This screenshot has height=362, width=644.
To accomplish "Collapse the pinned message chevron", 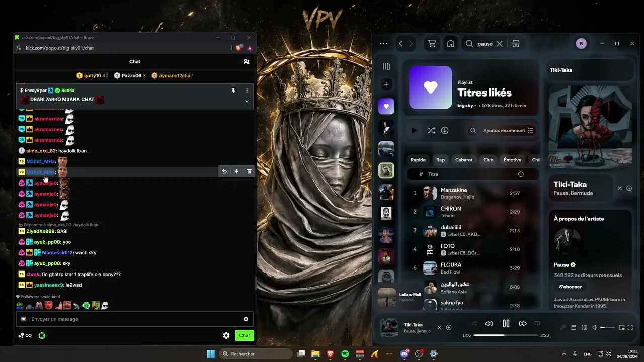I will click(247, 101).
